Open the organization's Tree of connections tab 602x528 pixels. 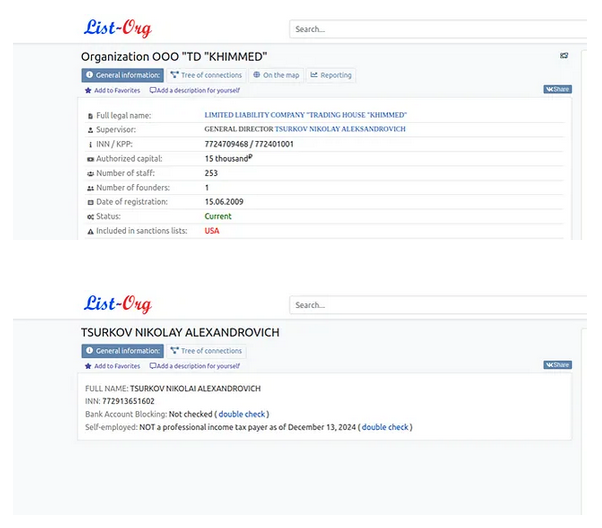coord(206,75)
